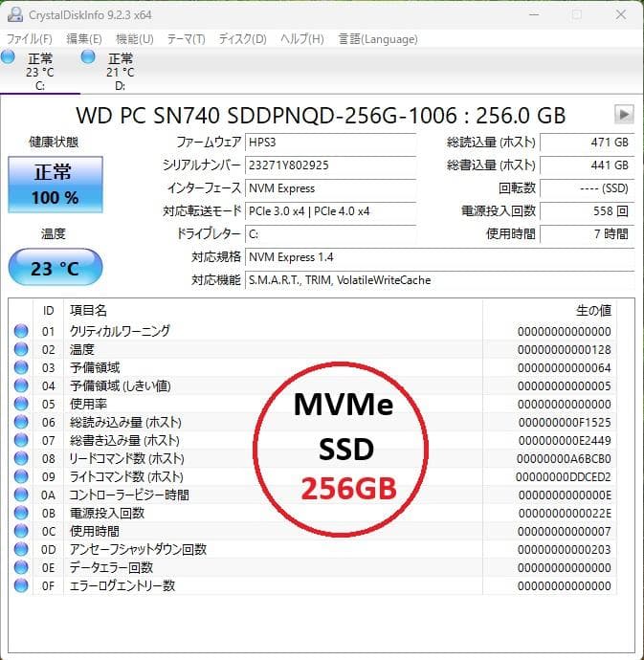Click the transfer mode field PCIe 3.0 x4
644x660 pixels.
(x=331, y=210)
